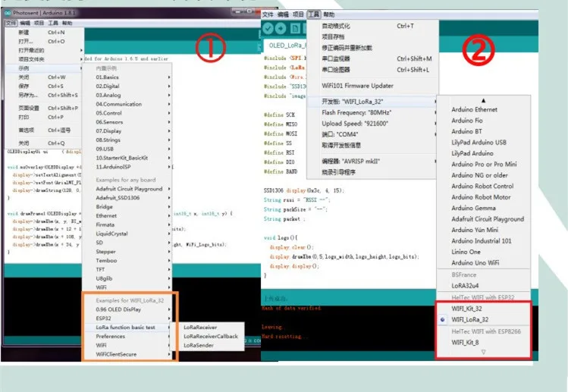Expand Flash Frequency: "80MHz" submenu

[372, 113]
